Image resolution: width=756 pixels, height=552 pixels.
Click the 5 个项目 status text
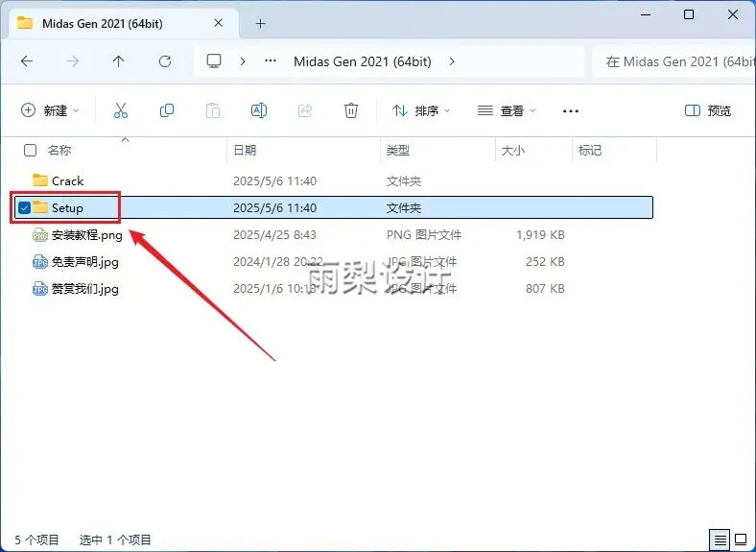click(36, 540)
